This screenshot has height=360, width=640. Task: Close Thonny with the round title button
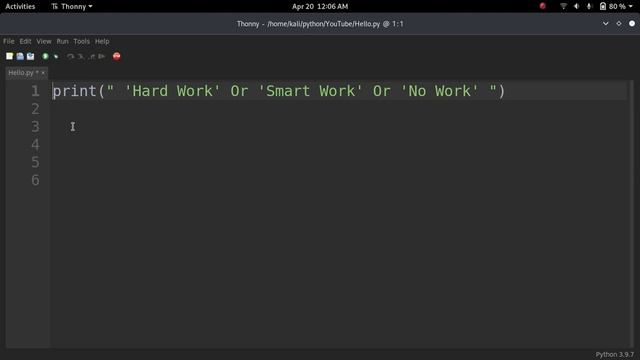632,24
